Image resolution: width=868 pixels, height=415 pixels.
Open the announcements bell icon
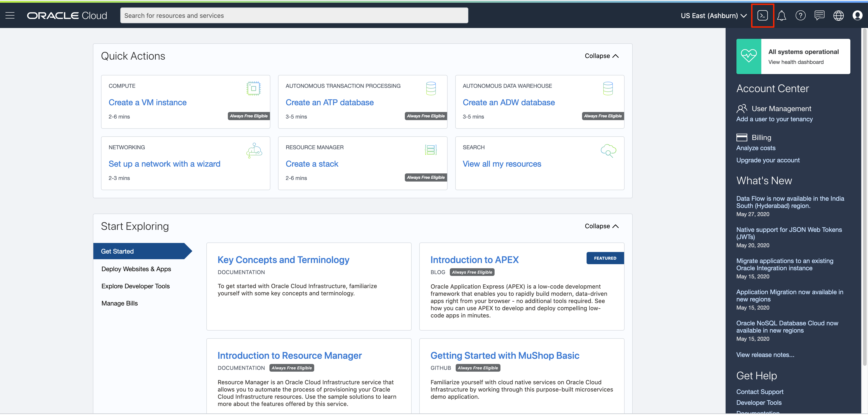pyautogui.click(x=781, y=16)
